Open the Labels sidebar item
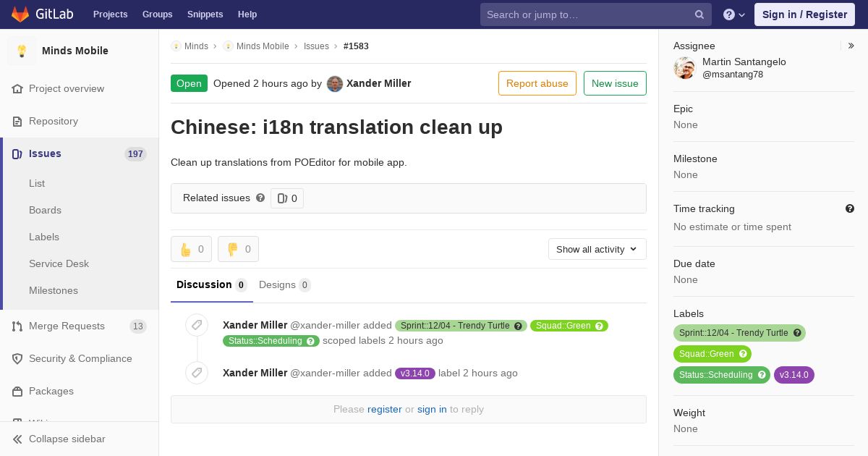The image size is (868, 456). pos(44,237)
